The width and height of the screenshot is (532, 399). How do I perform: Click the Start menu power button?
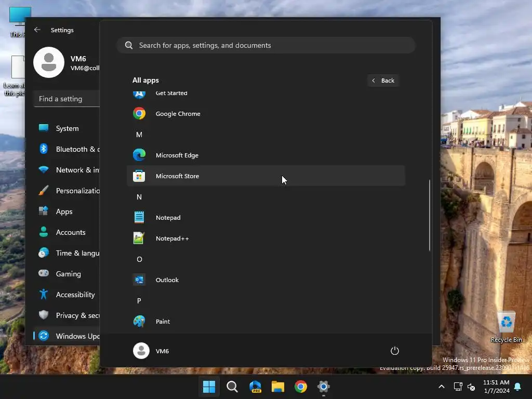[x=395, y=351]
